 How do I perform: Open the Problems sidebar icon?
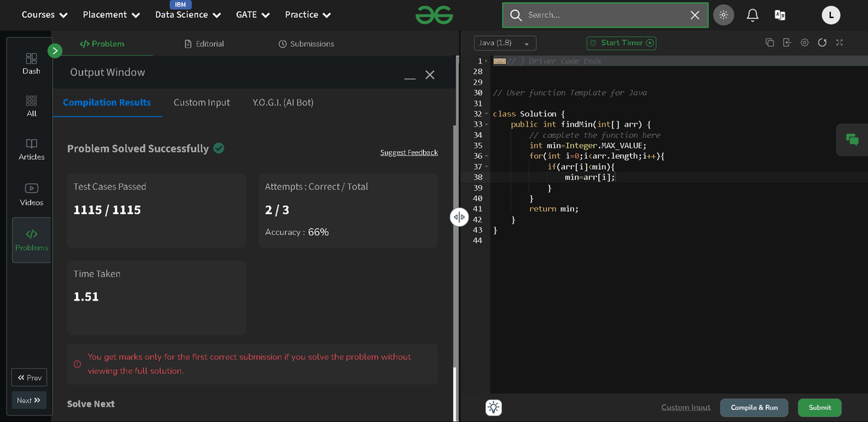coord(31,240)
